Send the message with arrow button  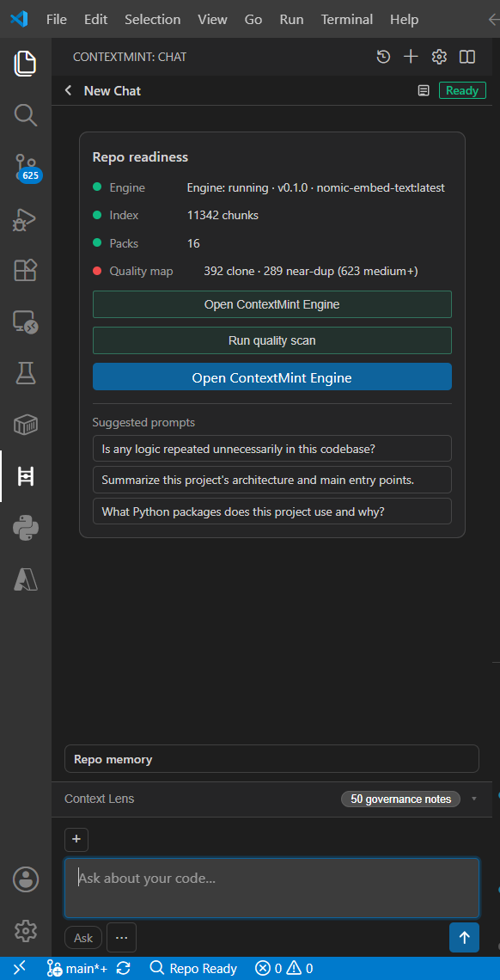(x=464, y=938)
